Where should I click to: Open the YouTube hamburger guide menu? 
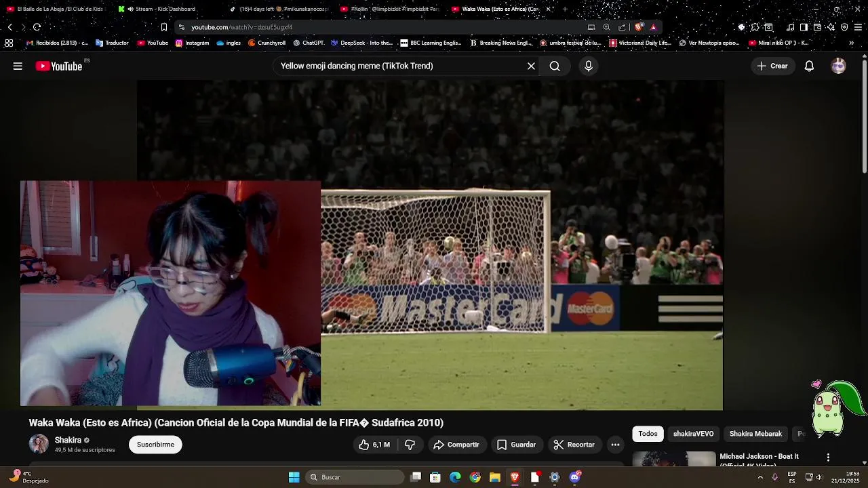18,66
